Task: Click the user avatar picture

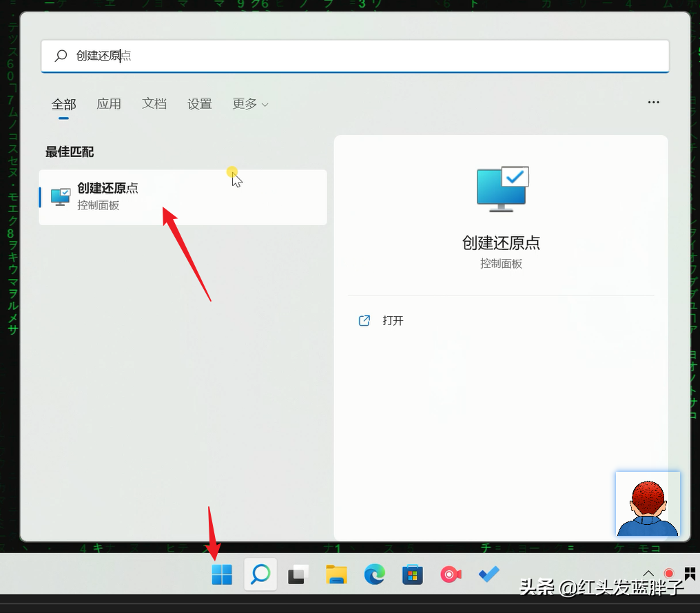Action: tap(648, 505)
